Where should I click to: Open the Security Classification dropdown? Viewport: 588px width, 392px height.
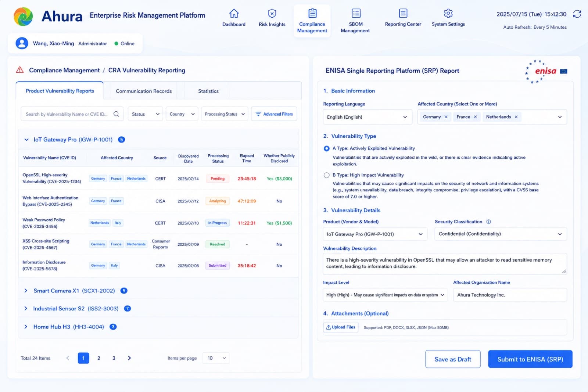pyautogui.click(x=501, y=234)
